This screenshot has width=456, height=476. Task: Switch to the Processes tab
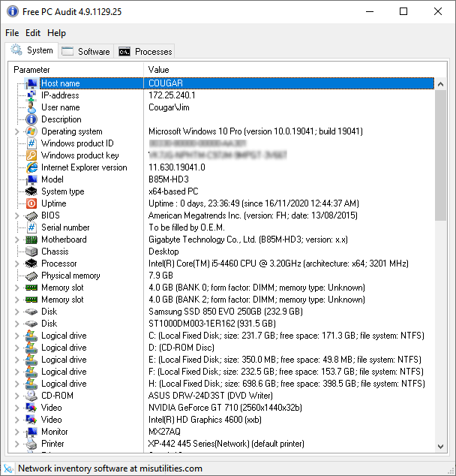point(145,52)
